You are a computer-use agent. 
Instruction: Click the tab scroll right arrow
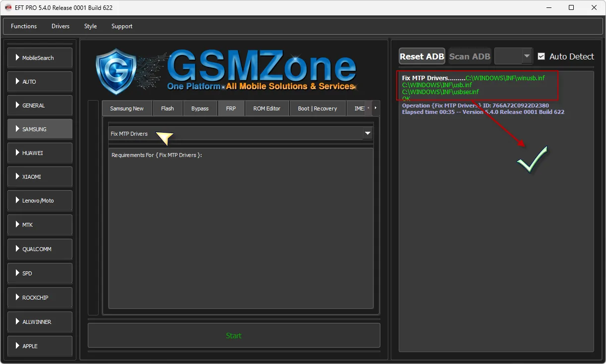click(376, 108)
